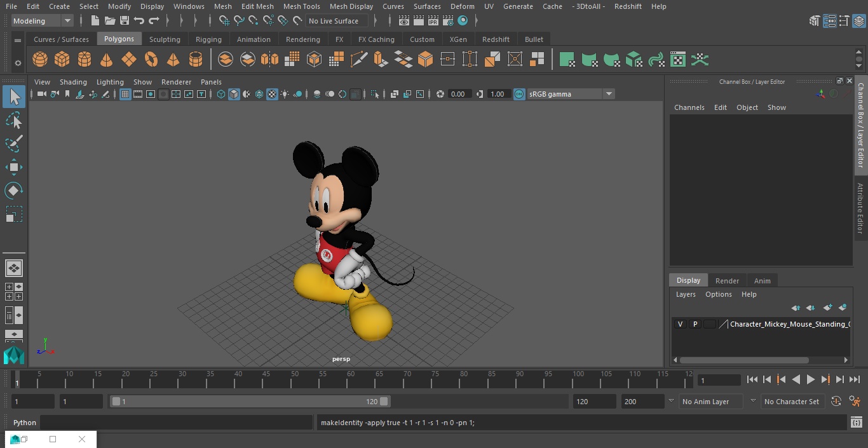The width and height of the screenshot is (868, 448).
Task: Create a polygon cube from the shelf
Action: tap(62, 60)
